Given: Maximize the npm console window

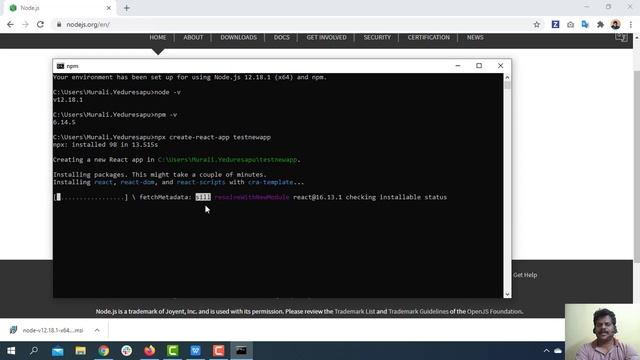Looking at the screenshot, I should click(479, 66).
